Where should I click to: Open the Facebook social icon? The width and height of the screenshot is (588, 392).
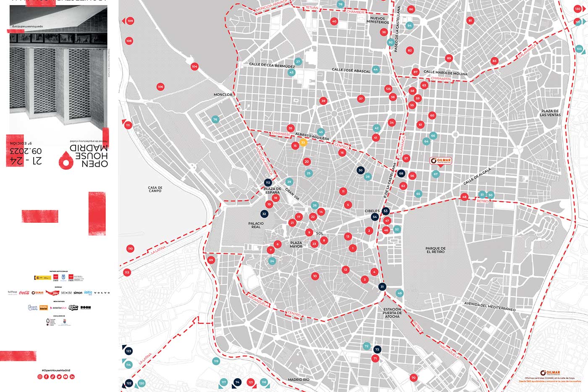point(46,377)
